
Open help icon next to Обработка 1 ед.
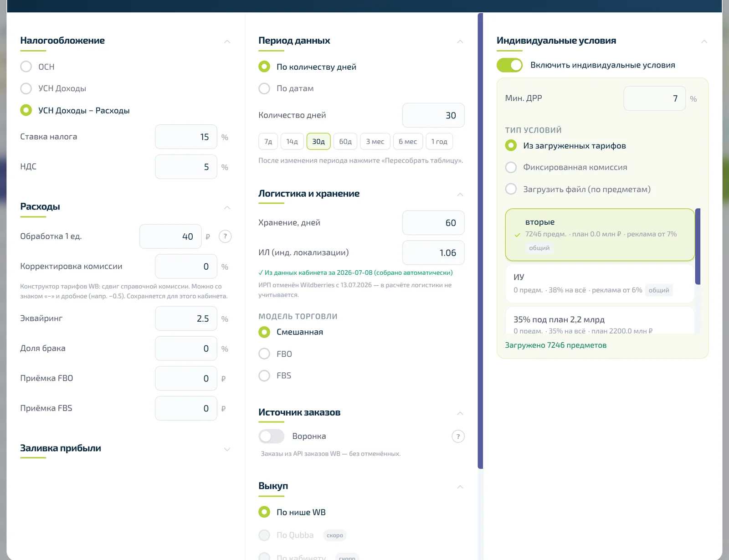click(x=225, y=236)
